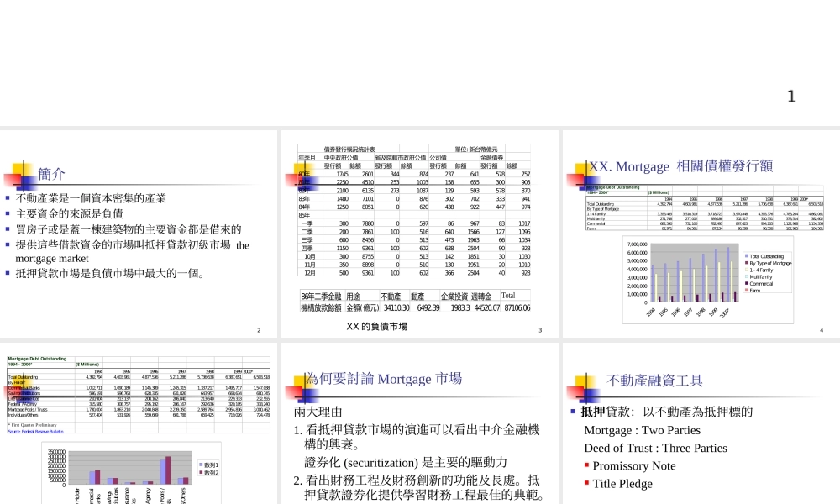Select the XX. Mortgage 相關債權發行額 slide

tap(680, 166)
